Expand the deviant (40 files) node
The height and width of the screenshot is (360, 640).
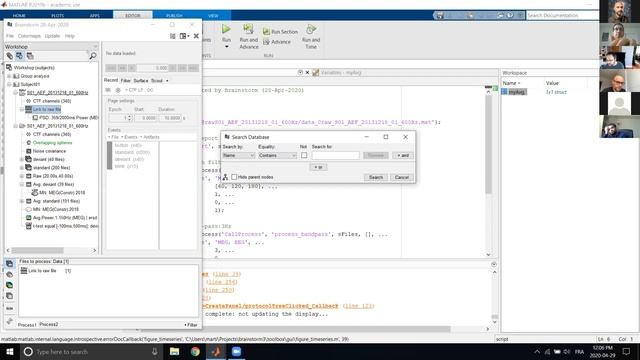22,159
